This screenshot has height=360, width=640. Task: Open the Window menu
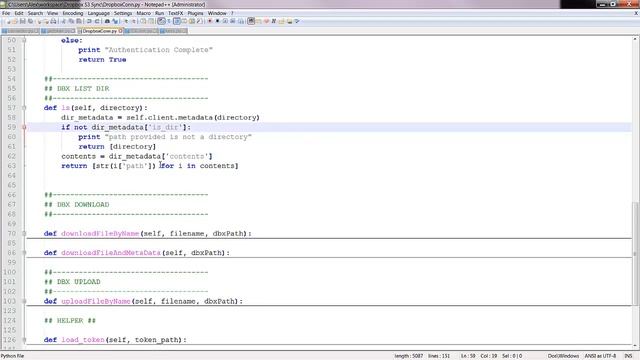pyautogui.click(x=217, y=13)
